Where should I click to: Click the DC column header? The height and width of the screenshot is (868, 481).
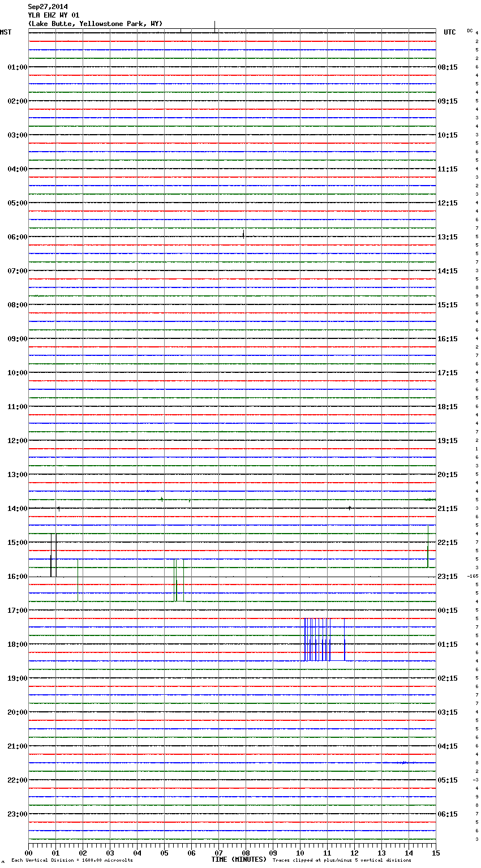[470, 31]
